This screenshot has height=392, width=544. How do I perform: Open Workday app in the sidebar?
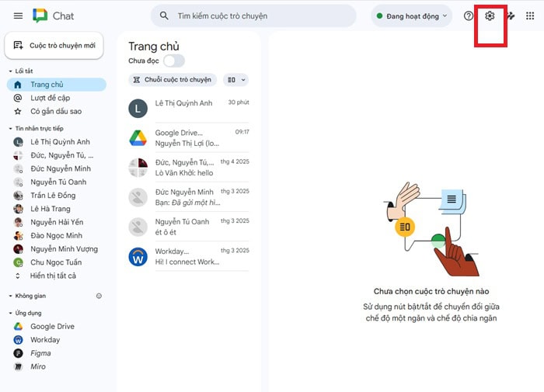(44, 340)
